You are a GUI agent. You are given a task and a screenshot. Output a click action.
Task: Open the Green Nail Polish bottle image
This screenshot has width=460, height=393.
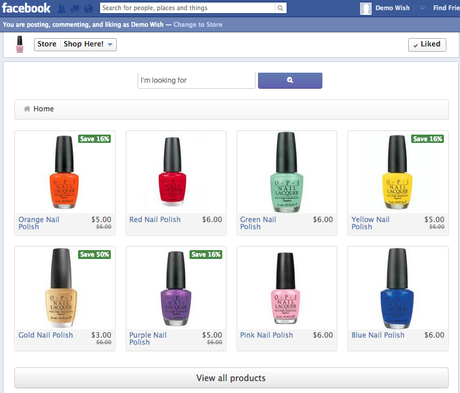[x=287, y=172]
